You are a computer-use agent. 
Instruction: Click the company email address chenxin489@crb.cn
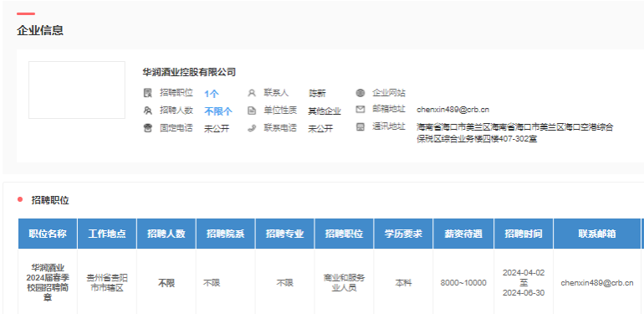tap(452, 110)
